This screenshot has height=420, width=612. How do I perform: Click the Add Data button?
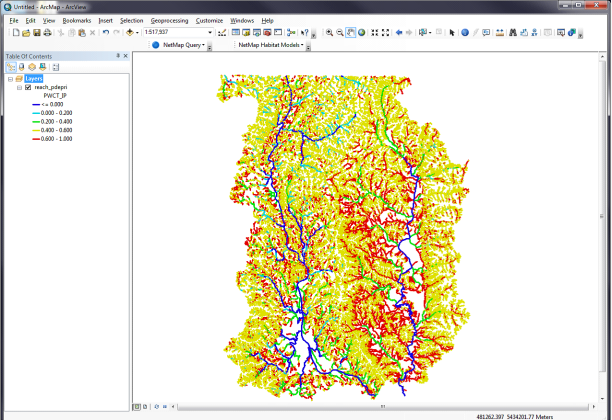(130, 32)
